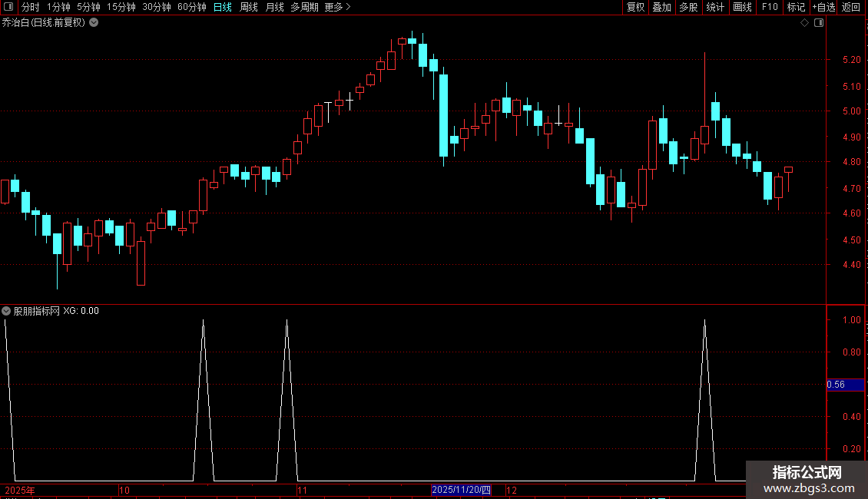Expand the 更多 periods menu
868x499 pixels.
click(x=338, y=7)
